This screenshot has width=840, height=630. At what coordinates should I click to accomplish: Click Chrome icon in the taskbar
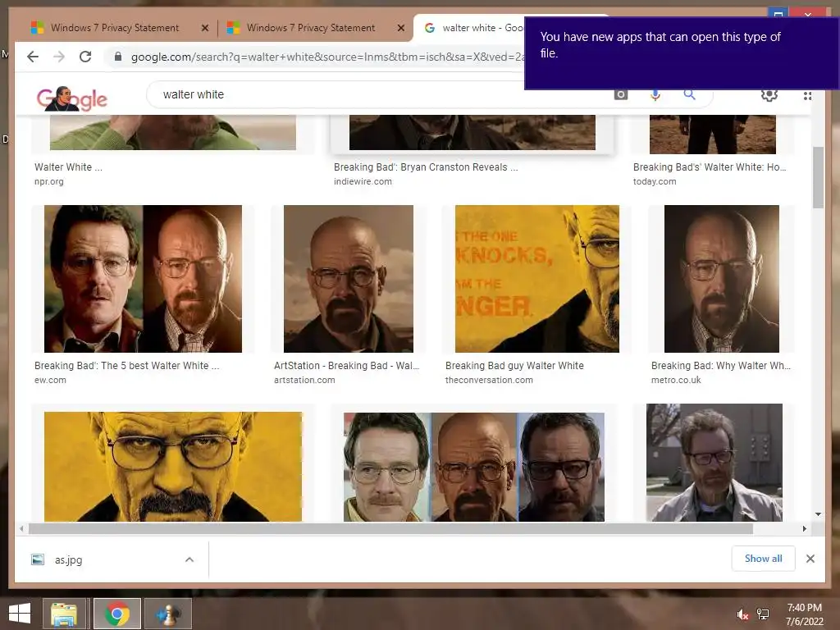[x=117, y=614]
